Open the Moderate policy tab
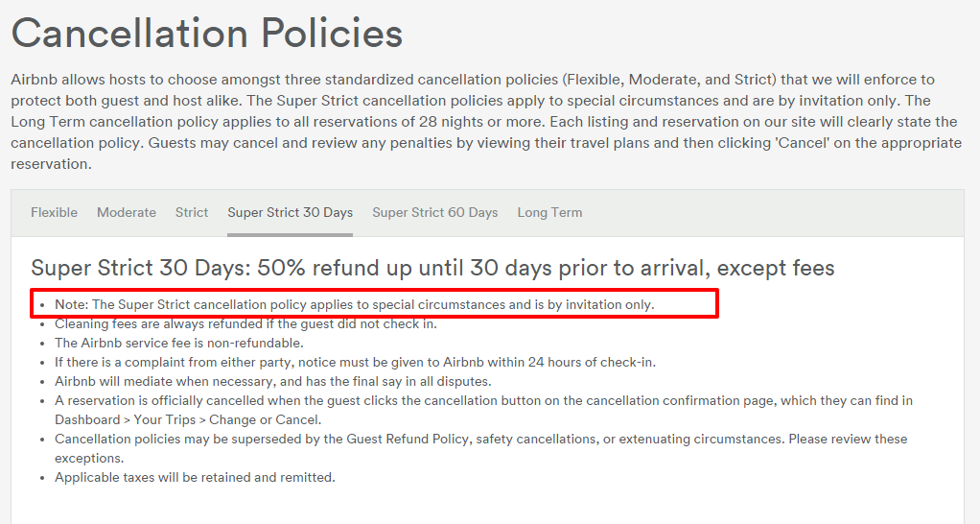 point(127,212)
